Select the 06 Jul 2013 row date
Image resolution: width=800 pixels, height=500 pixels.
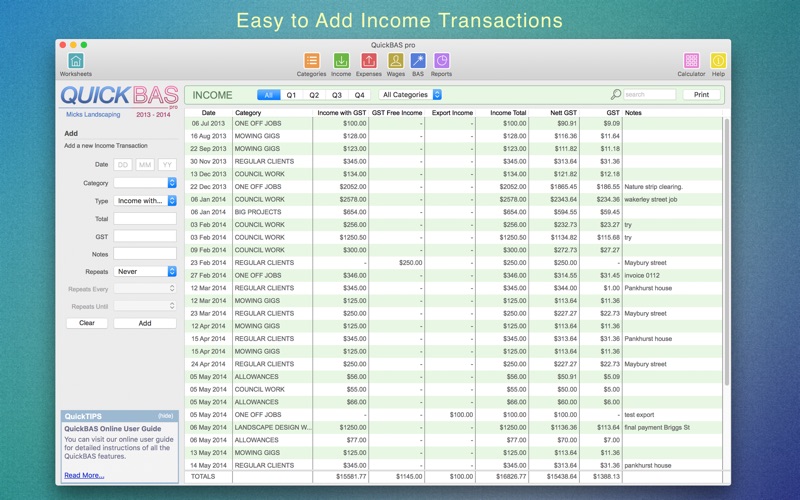point(208,123)
